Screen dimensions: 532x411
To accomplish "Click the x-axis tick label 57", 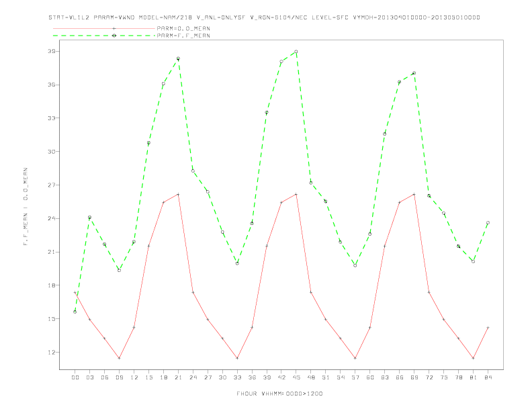I will (x=355, y=377).
